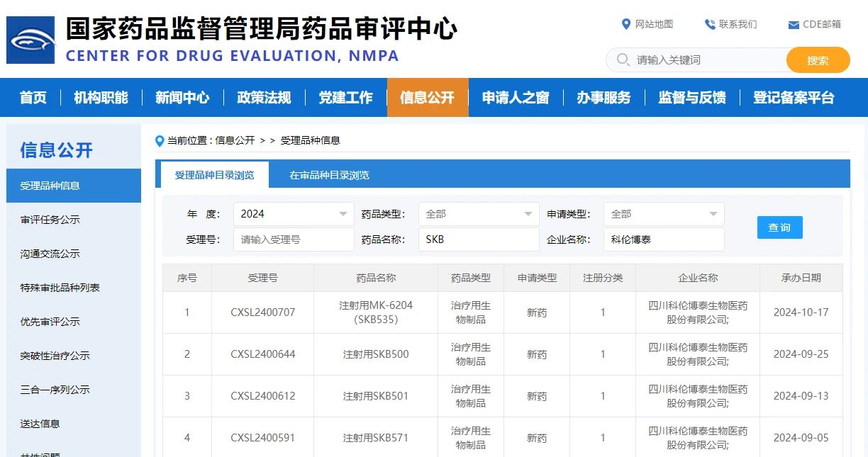
Task: Open the 联系我们 link
Action: 738,24
